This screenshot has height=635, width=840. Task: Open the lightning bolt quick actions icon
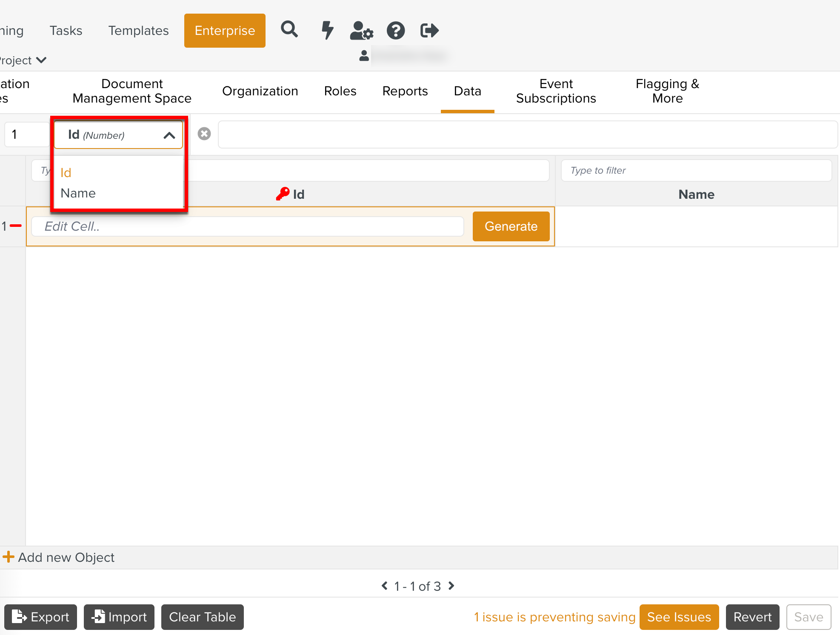tap(327, 30)
